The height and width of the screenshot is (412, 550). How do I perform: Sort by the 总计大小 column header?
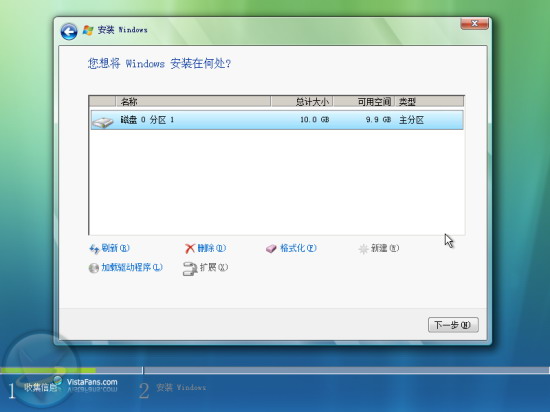(302, 102)
